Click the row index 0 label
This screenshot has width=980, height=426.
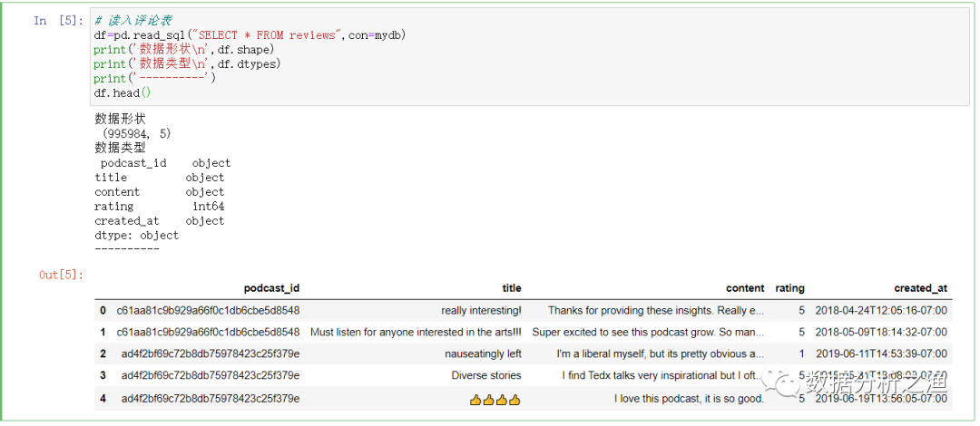coord(103,311)
